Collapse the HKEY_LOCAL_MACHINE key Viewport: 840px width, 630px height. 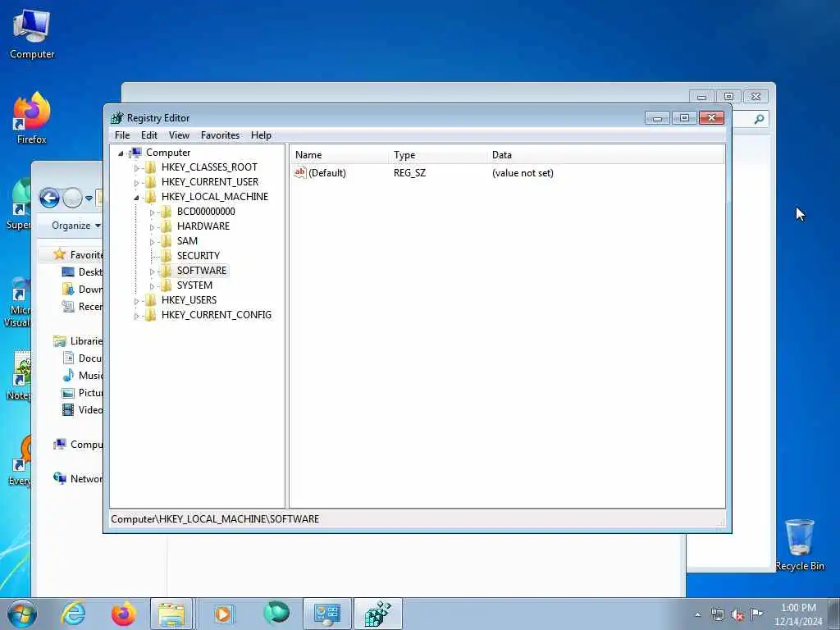pyautogui.click(x=137, y=197)
